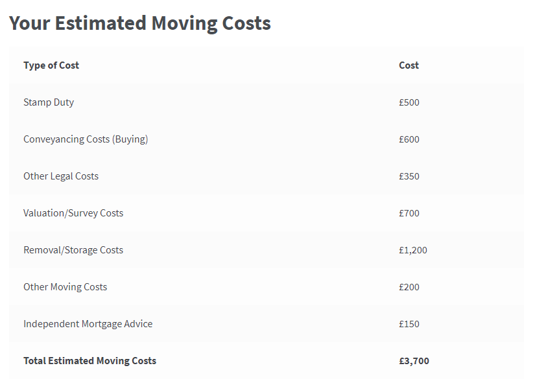Click the £150 mortgage advice amount
This screenshot has width=535, height=392.
pos(409,324)
